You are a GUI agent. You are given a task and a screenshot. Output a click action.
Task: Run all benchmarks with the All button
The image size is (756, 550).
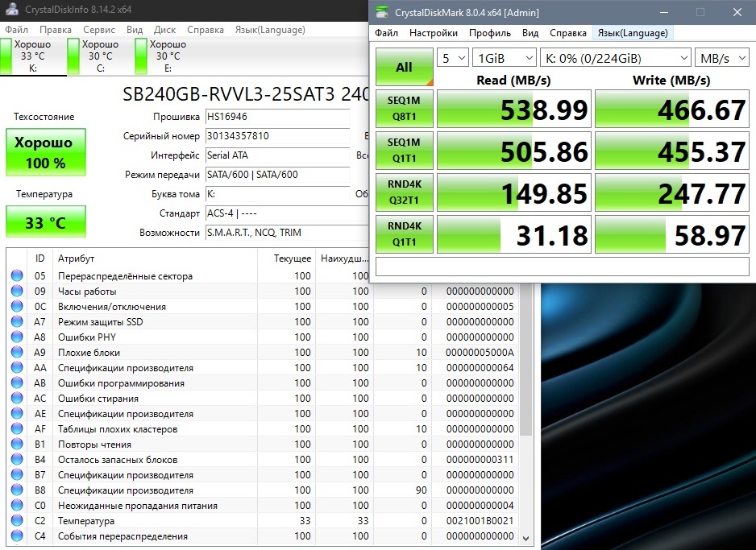click(404, 67)
